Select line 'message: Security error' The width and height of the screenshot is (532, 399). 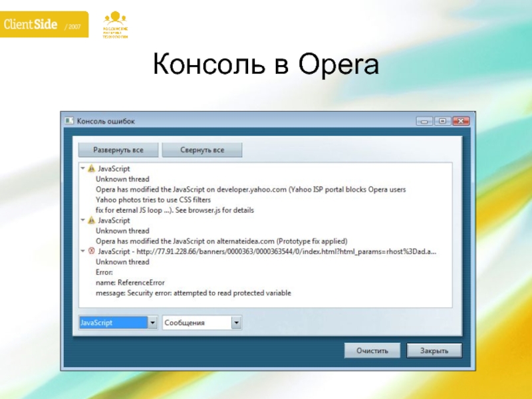click(x=194, y=293)
